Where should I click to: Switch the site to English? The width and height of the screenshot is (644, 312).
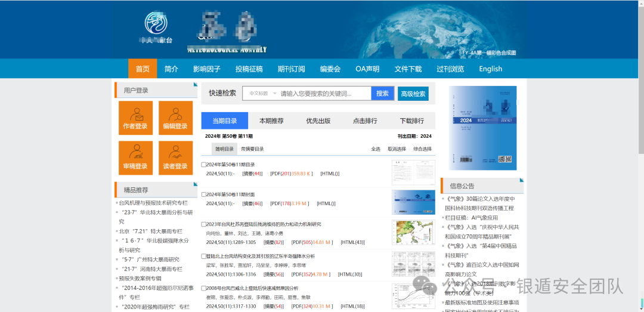[x=490, y=69]
